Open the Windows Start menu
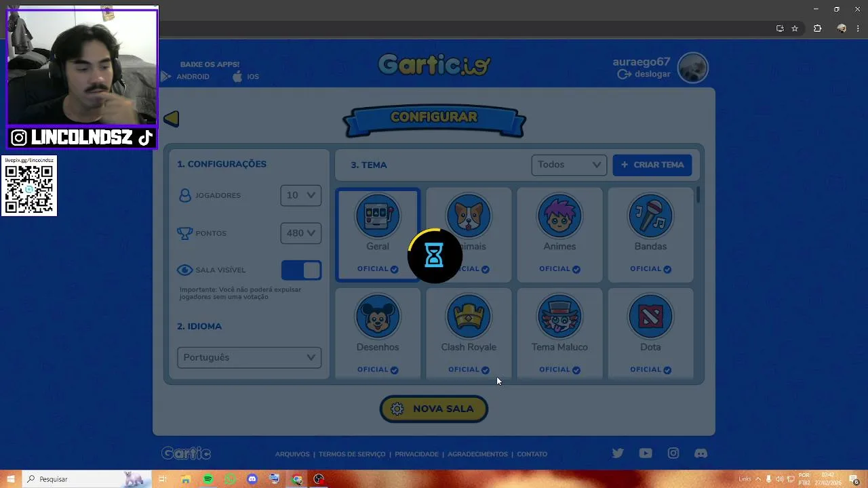Screen dimensions: 868x488 [11, 479]
